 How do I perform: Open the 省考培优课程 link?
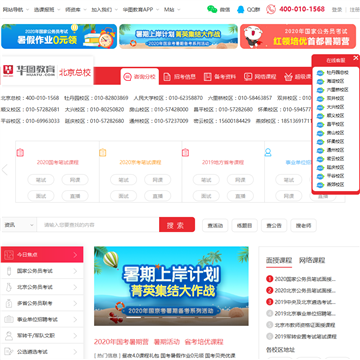[x=204, y=342]
